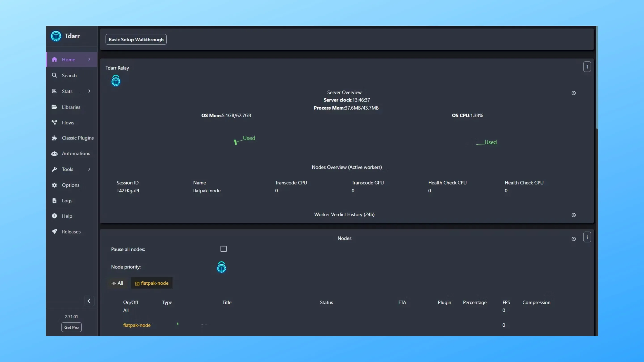Open info button for Tdarr Relay panel

[x=587, y=67]
